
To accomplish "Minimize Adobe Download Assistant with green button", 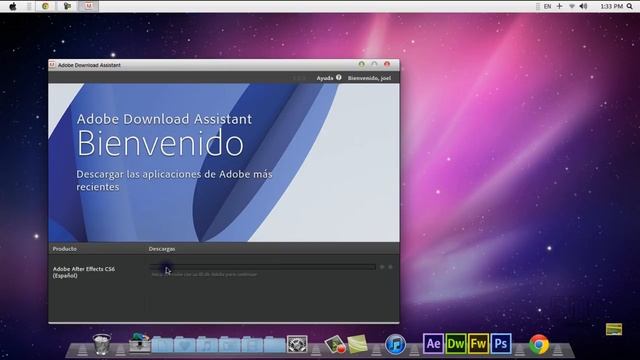I will point(362,64).
